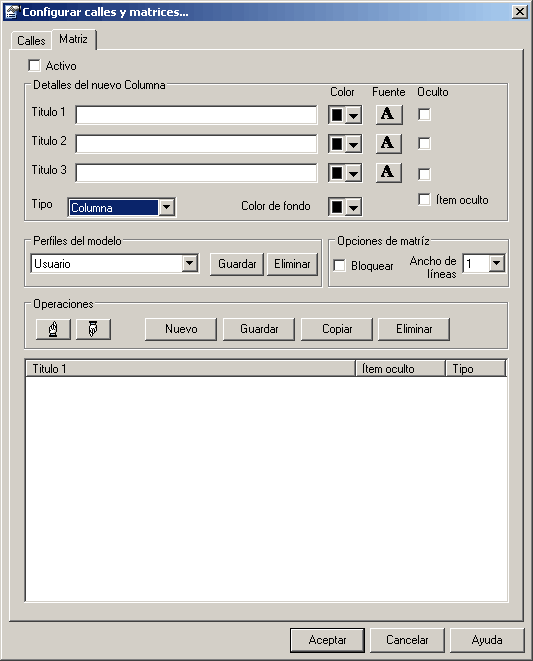533x661 pixels.
Task: Close the Configurar calles y matrices dialog
Action: click(520, 12)
